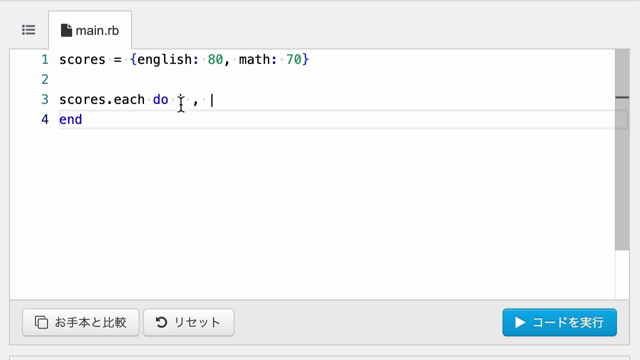
Task: Click the copy icon in お手本と比較
Action: (41, 322)
